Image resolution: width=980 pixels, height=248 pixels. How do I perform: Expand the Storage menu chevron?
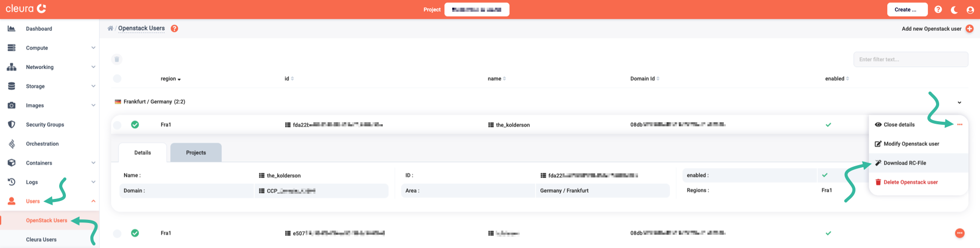93,86
